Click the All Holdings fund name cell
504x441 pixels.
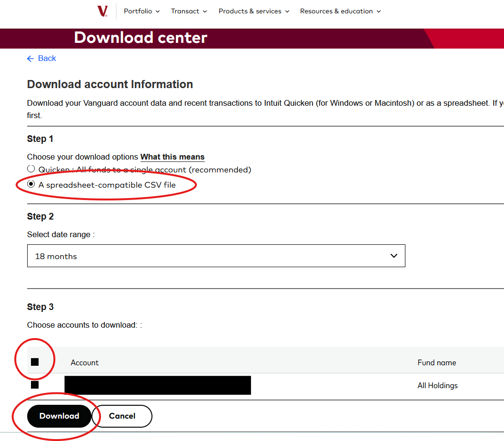437,386
